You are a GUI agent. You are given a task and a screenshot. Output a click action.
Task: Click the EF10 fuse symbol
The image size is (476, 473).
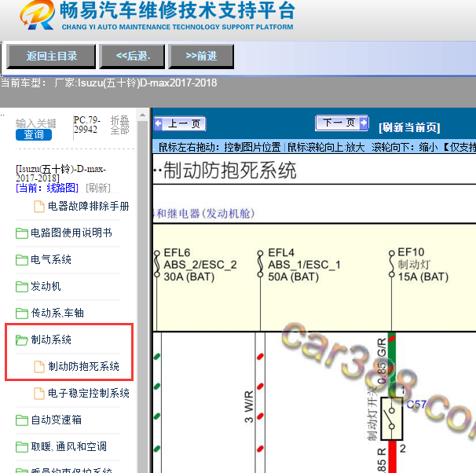(x=392, y=264)
